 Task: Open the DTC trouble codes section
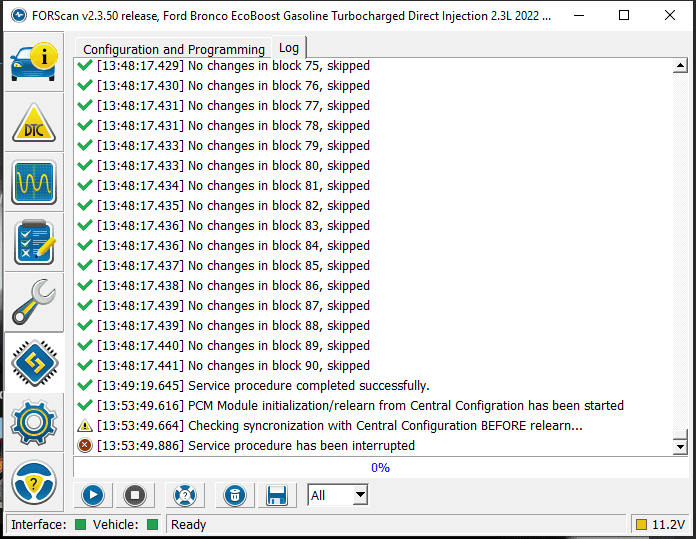click(x=33, y=123)
